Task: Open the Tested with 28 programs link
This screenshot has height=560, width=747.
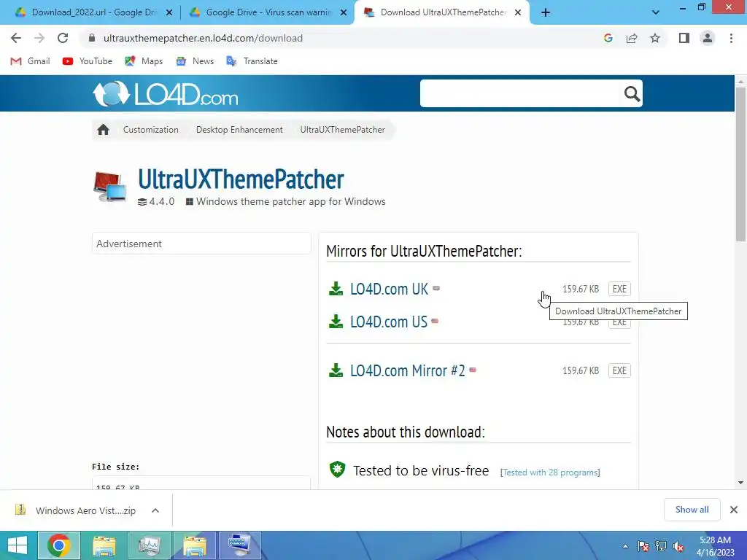Action: pos(550,472)
